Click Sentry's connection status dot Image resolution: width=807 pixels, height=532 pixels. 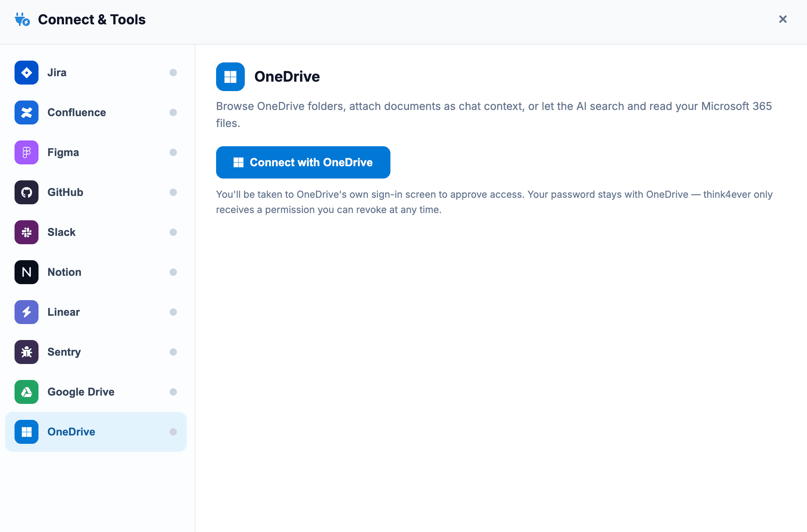[x=173, y=352]
